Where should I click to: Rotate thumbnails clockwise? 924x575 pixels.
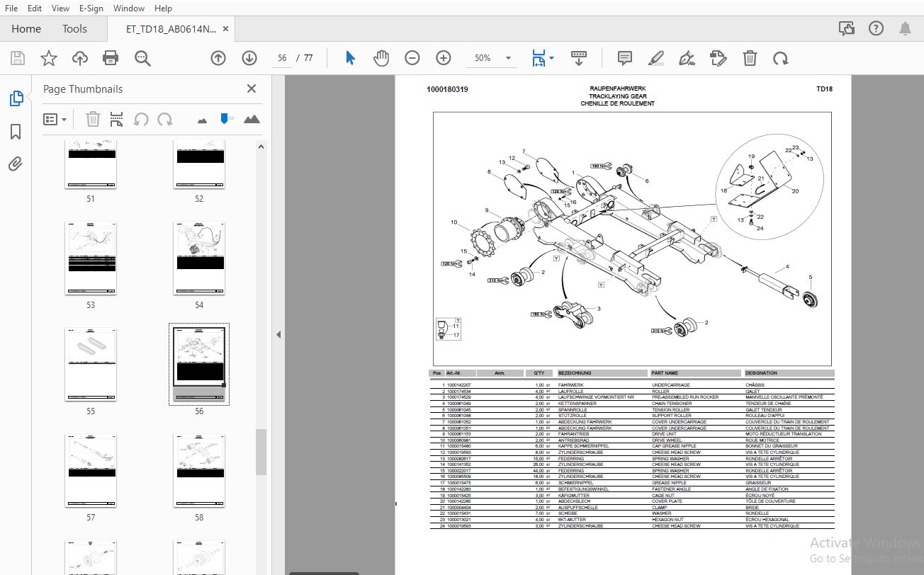coord(165,119)
